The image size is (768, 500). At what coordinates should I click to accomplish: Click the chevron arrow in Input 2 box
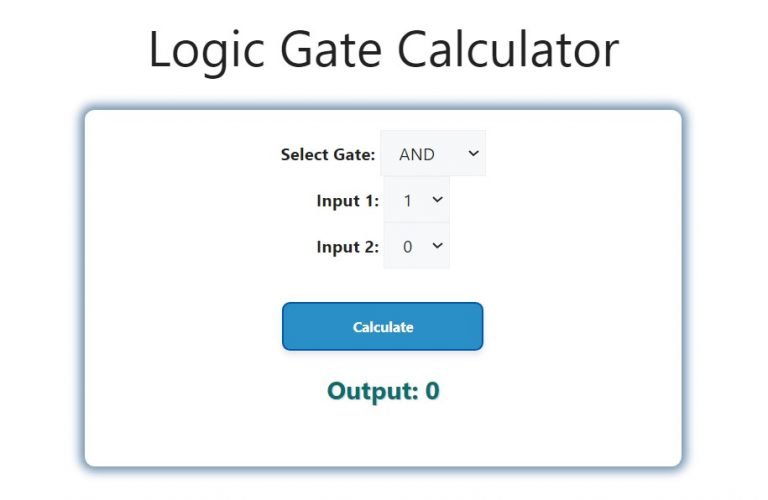[437, 245]
